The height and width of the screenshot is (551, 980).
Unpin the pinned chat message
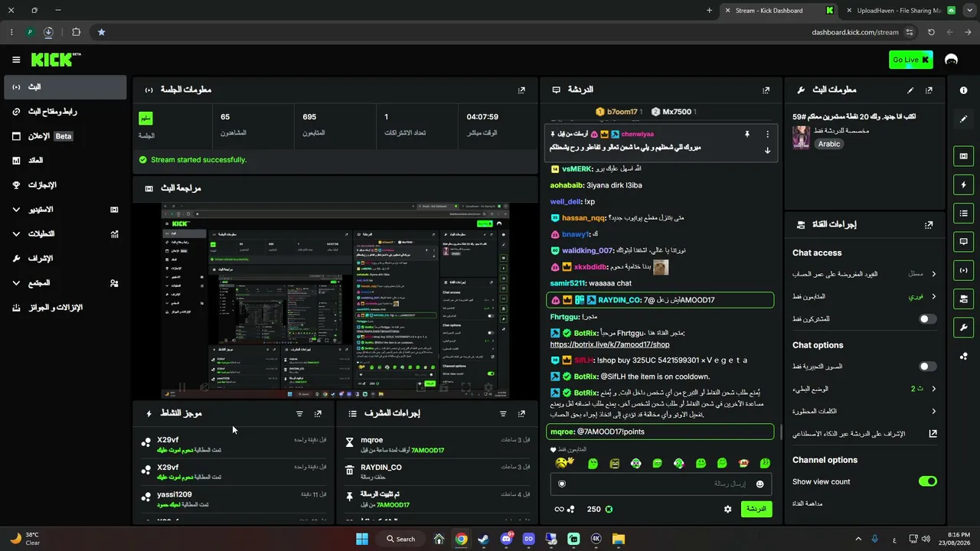pos(747,134)
